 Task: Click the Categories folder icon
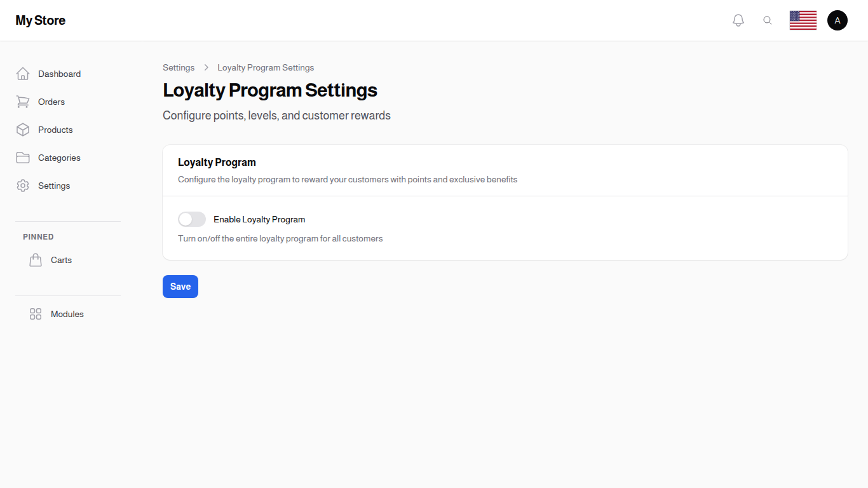(23, 158)
